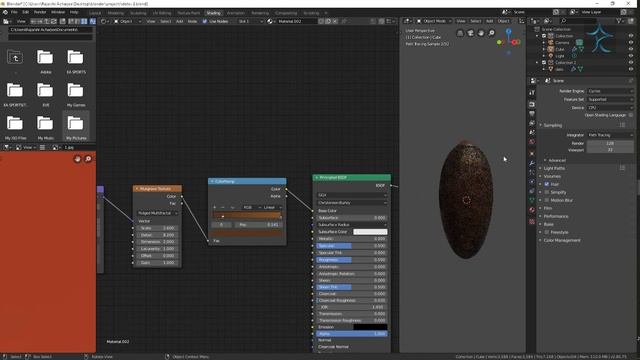The height and width of the screenshot is (360, 640).
Task: Open the Particles properties tab icon
Action: [x=532, y=172]
